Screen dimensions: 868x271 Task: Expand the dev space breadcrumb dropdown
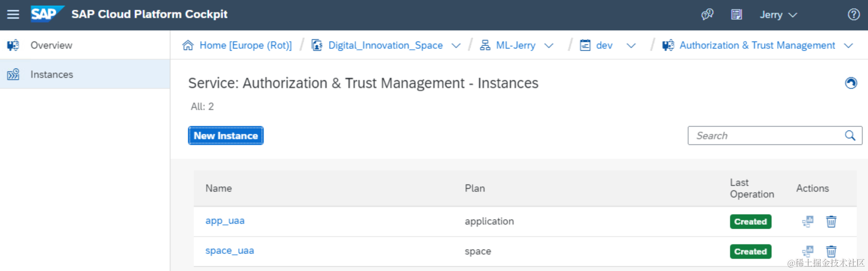631,46
